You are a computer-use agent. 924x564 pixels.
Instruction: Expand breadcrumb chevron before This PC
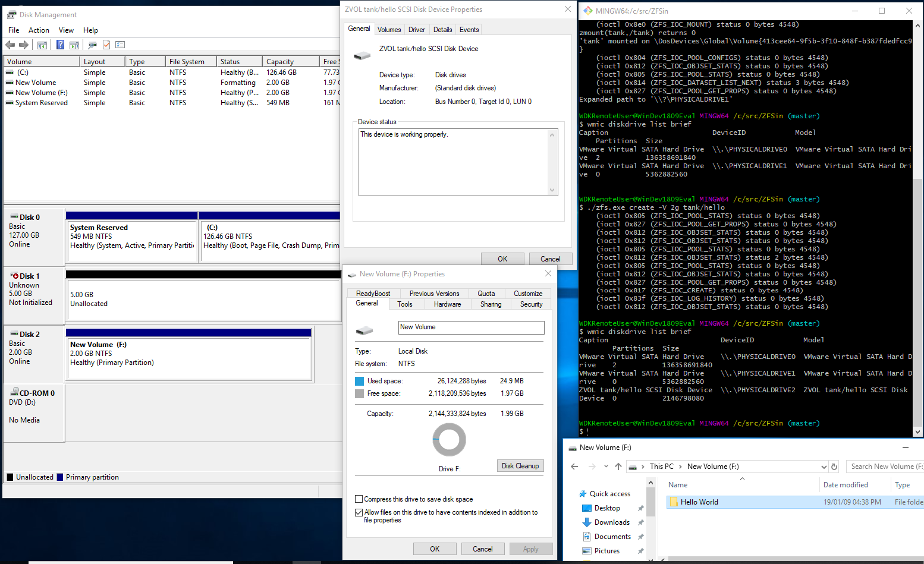[x=643, y=467]
